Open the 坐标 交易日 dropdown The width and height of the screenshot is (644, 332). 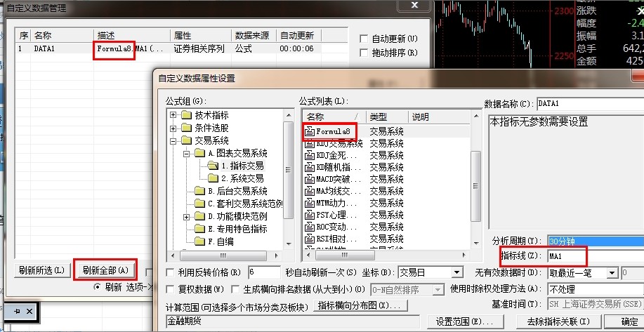click(457, 272)
